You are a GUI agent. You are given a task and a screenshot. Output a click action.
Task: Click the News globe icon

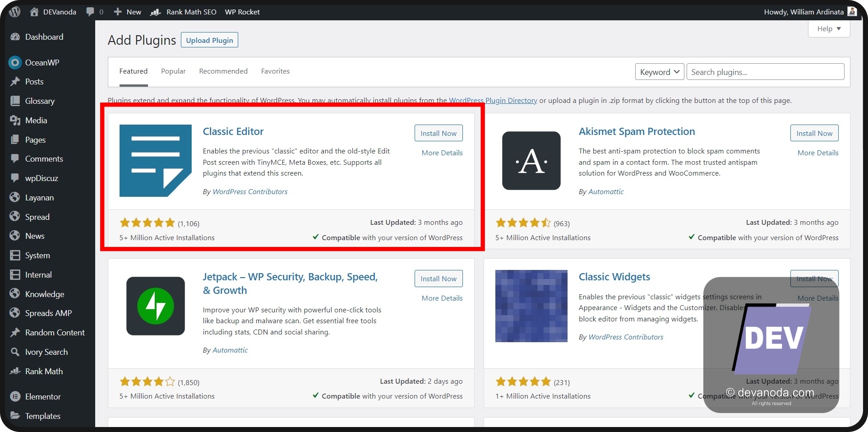15,236
